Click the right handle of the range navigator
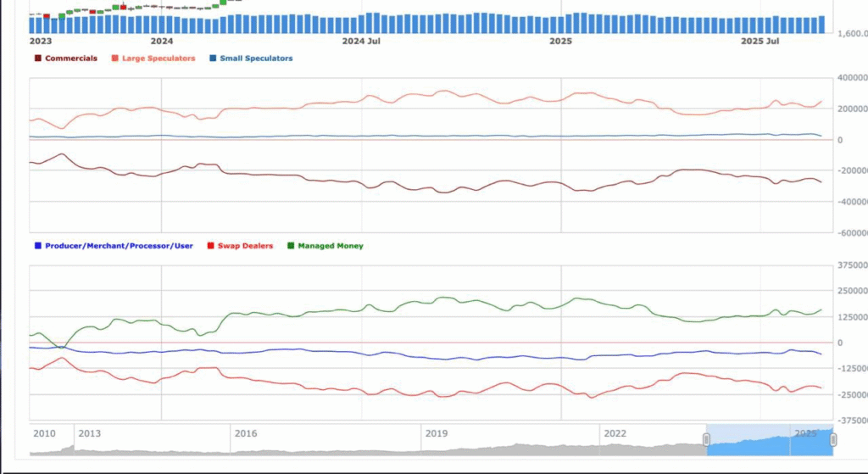Screen dimensions: 868x474 coord(833,438)
